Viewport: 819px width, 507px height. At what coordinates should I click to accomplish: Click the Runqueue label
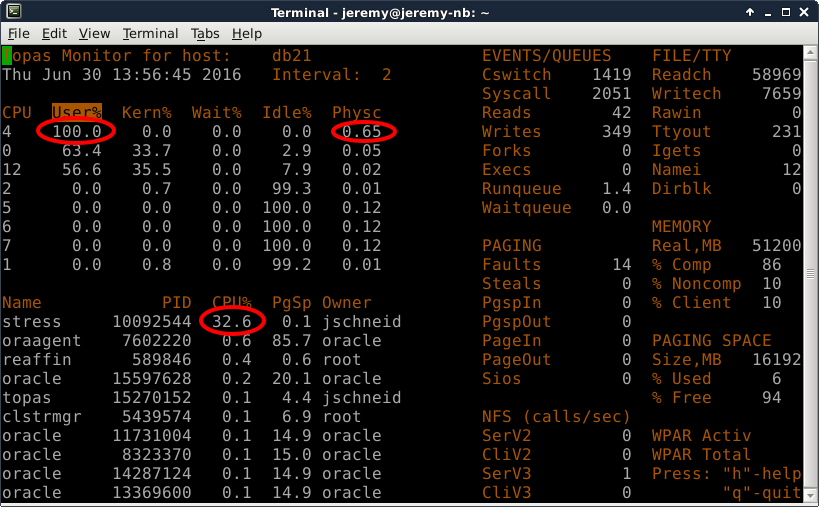pos(522,188)
